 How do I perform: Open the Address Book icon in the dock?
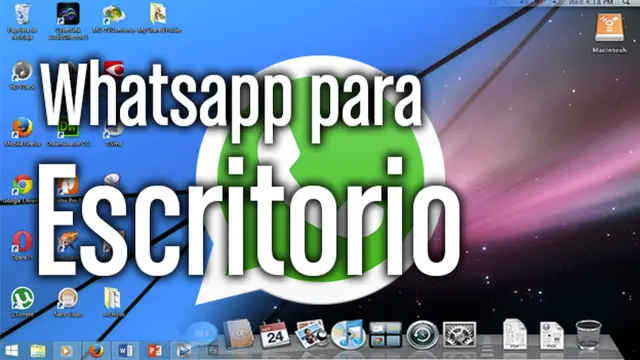click(x=238, y=334)
